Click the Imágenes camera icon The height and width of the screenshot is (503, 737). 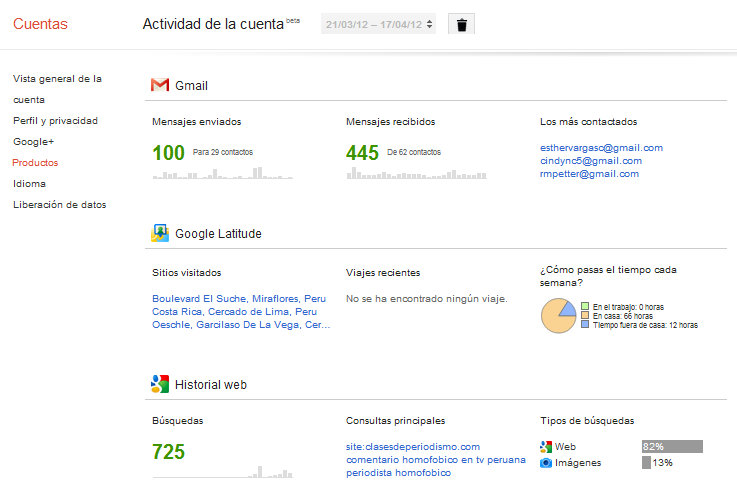pos(546,463)
